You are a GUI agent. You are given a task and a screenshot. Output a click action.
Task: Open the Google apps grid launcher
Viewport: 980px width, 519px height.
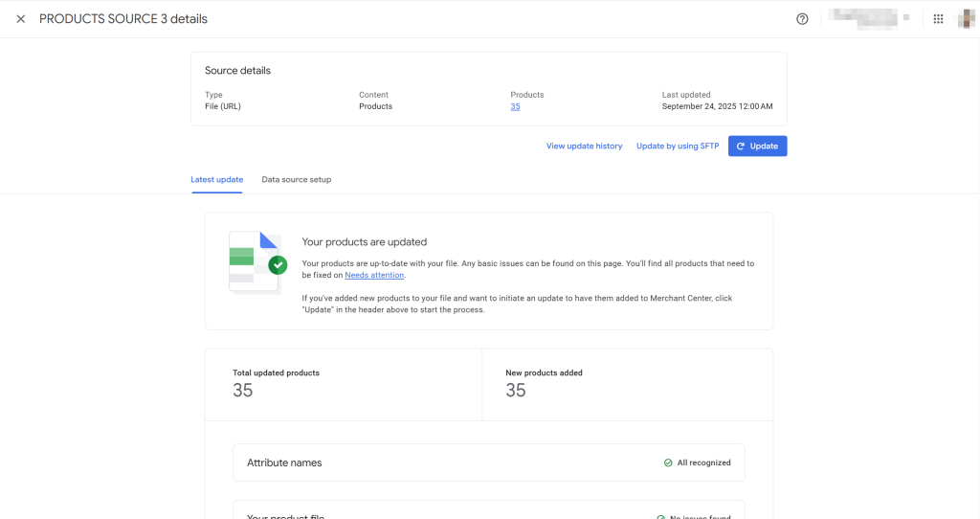(x=938, y=19)
